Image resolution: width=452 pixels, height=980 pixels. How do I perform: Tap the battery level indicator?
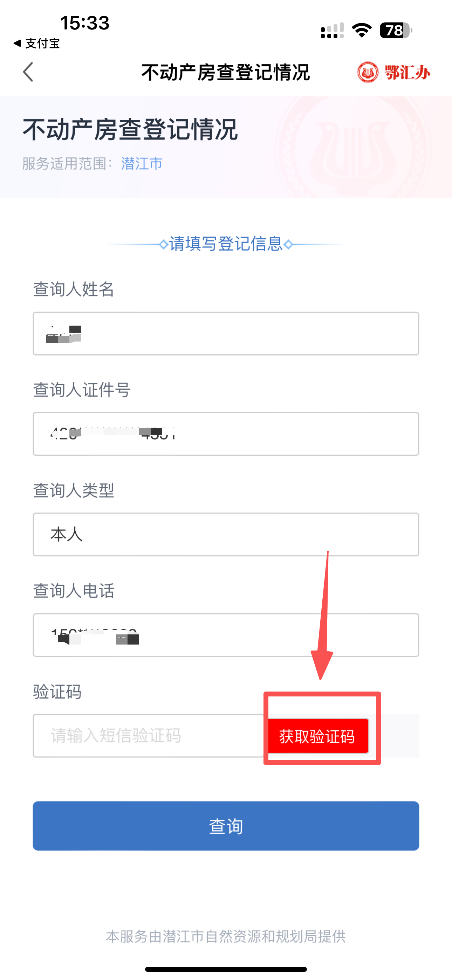[396, 30]
